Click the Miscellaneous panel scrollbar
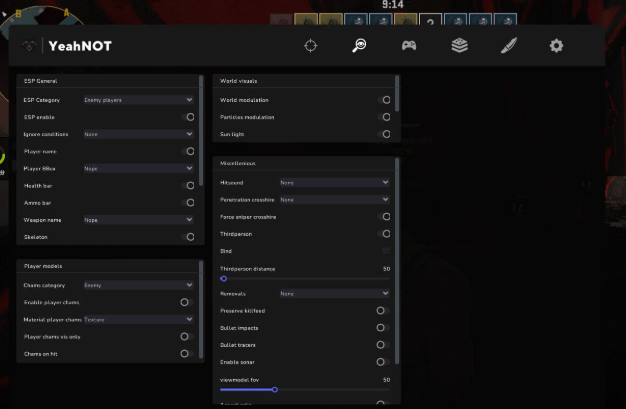This screenshot has height=409, width=626. click(398, 260)
